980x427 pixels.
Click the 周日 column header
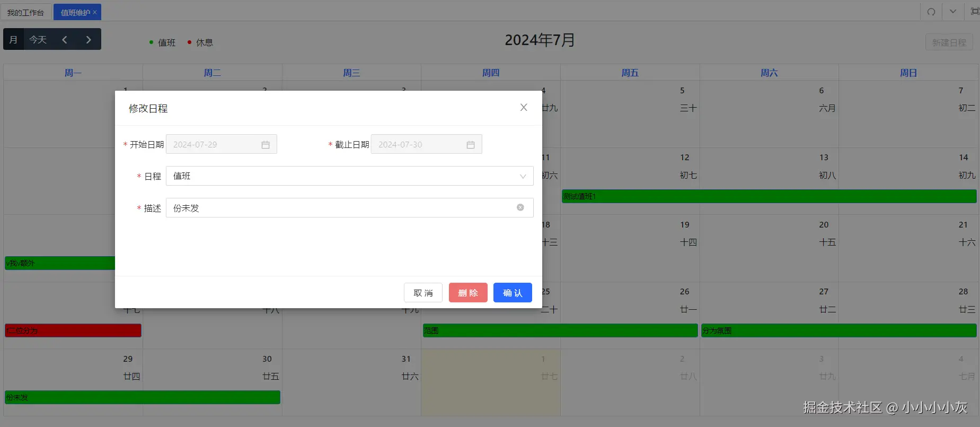(x=908, y=73)
